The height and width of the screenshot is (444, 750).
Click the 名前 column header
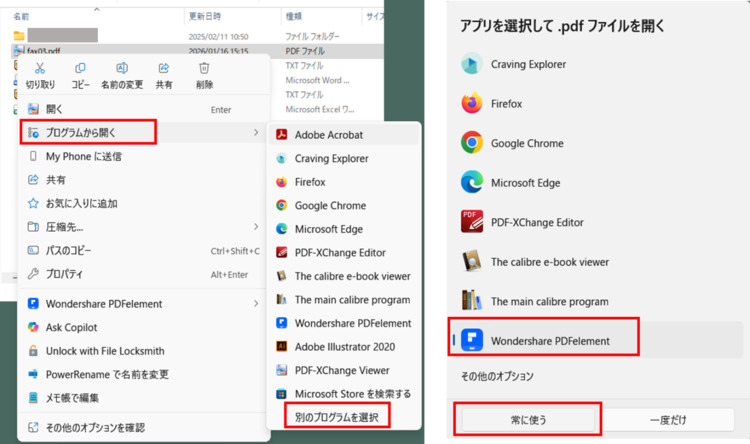[x=21, y=16]
